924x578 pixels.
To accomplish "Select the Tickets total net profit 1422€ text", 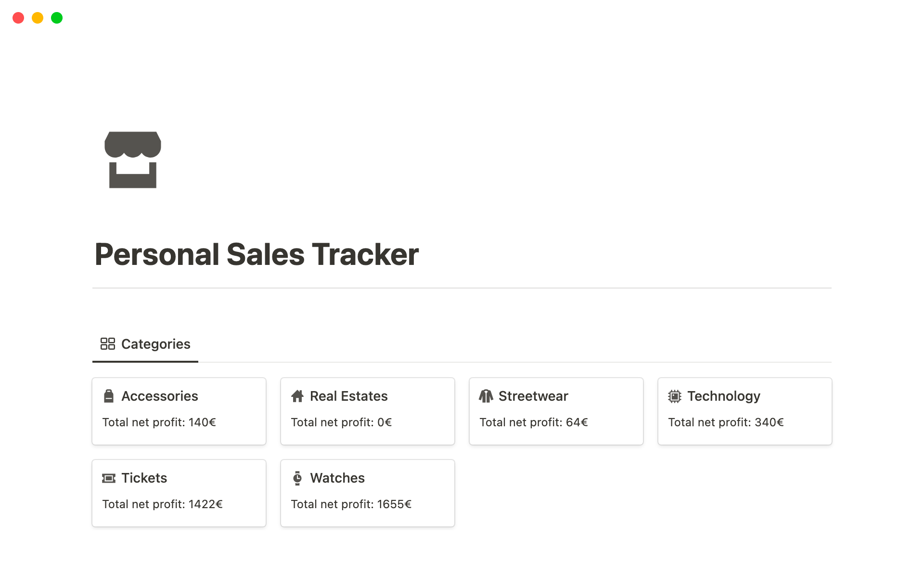I will (x=162, y=504).
